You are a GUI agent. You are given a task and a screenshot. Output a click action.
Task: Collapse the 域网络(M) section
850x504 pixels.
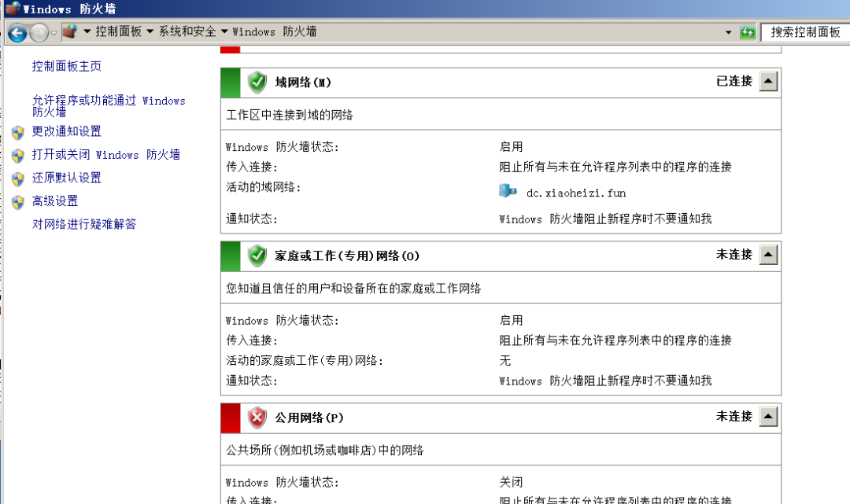tap(768, 81)
